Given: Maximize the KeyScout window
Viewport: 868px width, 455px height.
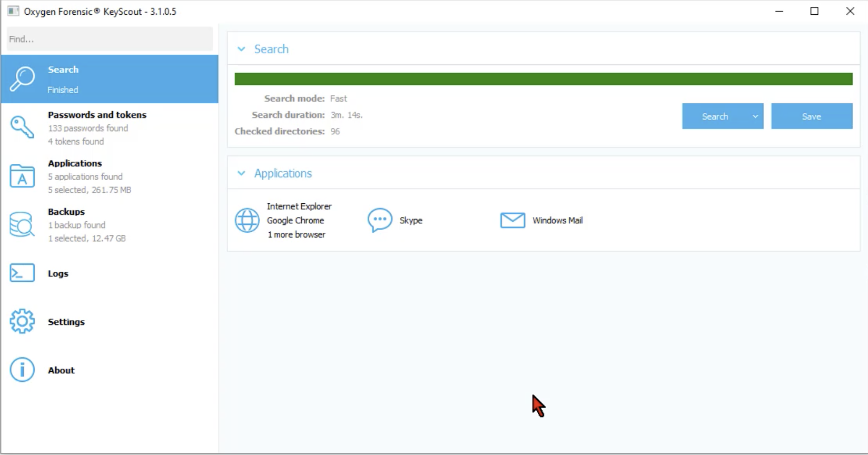Looking at the screenshot, I should (814, 11).
